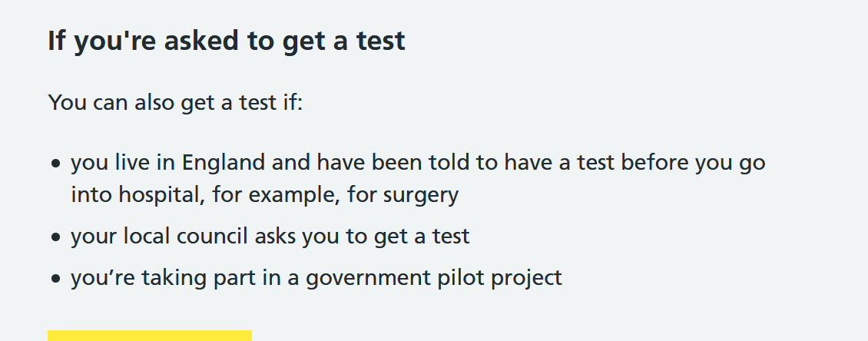Click the bullet dot beside the pilot project item

point(55,278)
